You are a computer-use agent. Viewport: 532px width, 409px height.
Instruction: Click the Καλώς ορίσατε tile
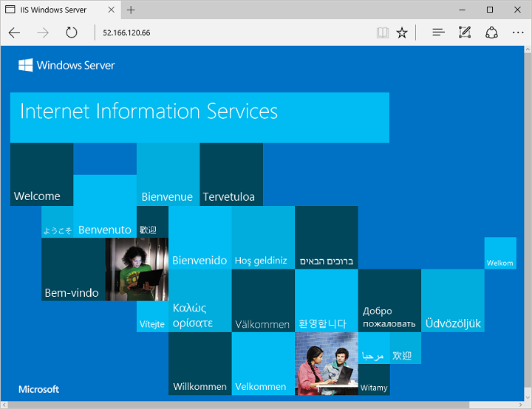200,300
